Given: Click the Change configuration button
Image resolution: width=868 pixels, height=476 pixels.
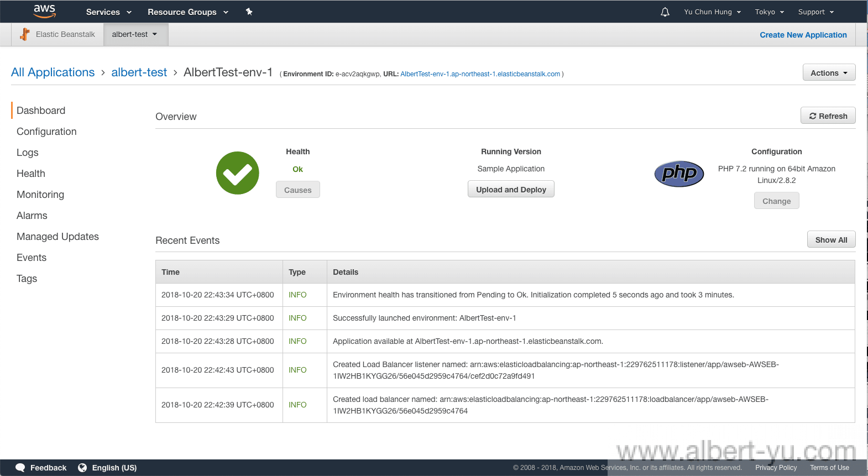Looking at the screenshot, I should pyautogui.click(x=776, y=201).
